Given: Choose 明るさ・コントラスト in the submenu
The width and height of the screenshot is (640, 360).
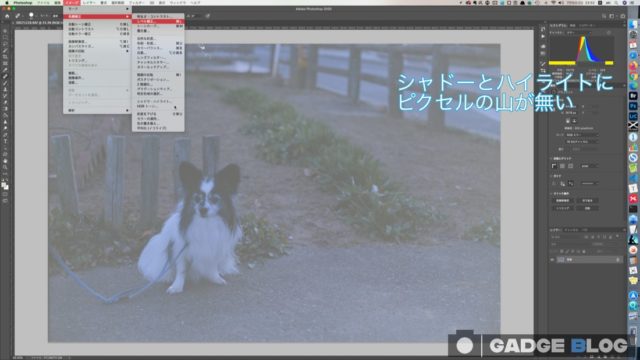Looking at the screenshot, I should click(158, 17).
